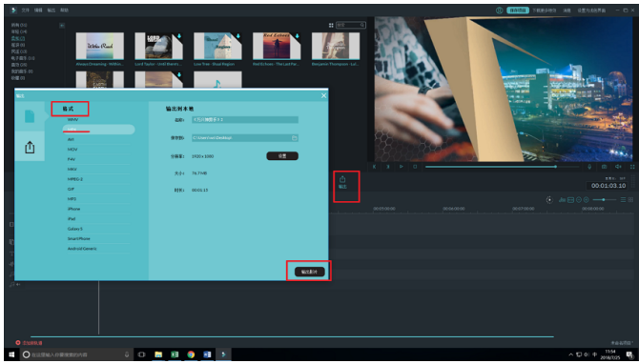Click the preview playback progress slider
The height and width of the screenshot is (364, 639).
point(502,167)
